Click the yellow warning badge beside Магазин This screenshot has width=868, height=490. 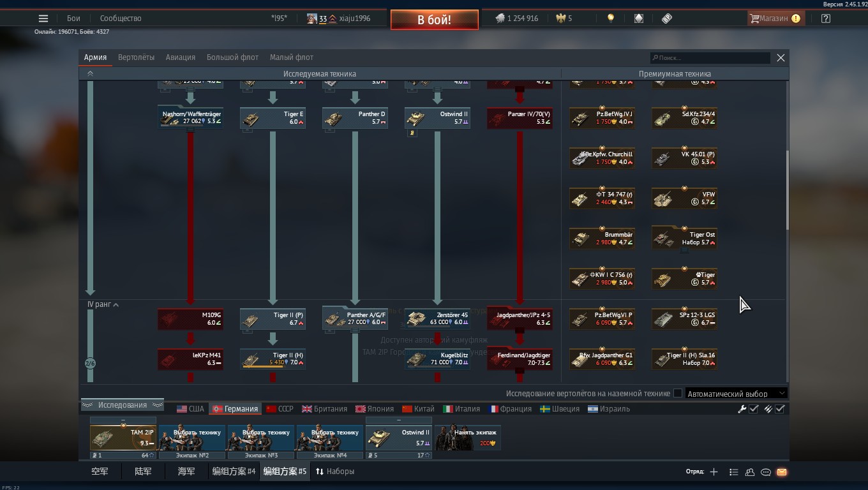[796, 19]
